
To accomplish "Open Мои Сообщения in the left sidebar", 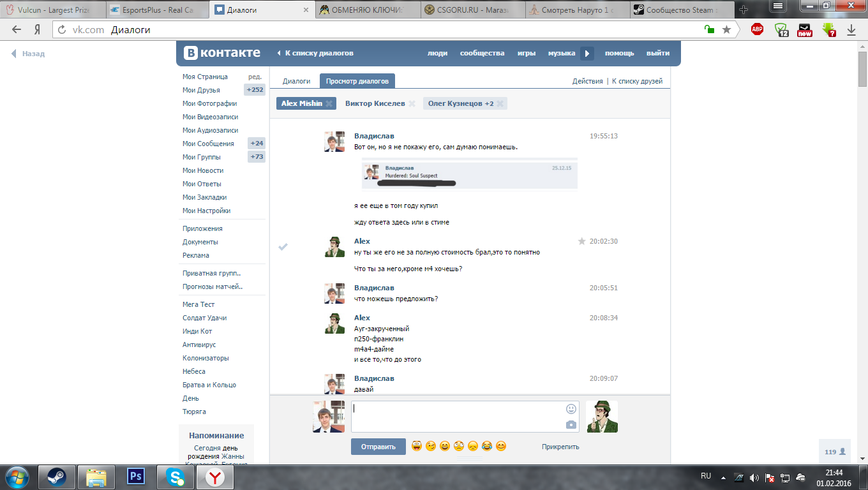I will tap(208, 144).
